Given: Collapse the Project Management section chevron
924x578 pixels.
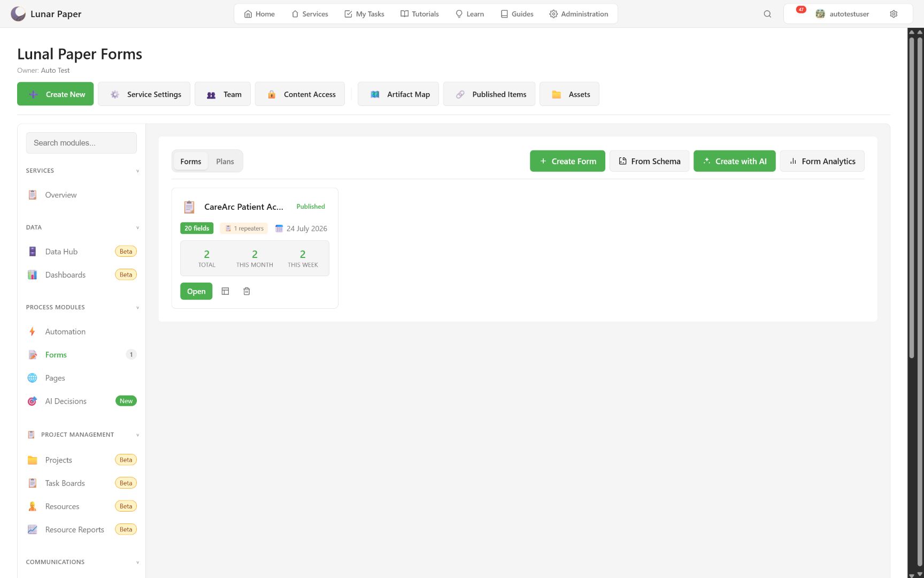Looking at the screenshot, I should [x=137, y=435].
